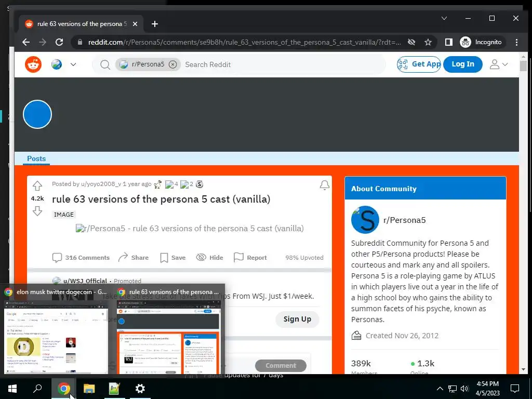Click the post award coin icon
532x399 pixels.
click(199, 184)
